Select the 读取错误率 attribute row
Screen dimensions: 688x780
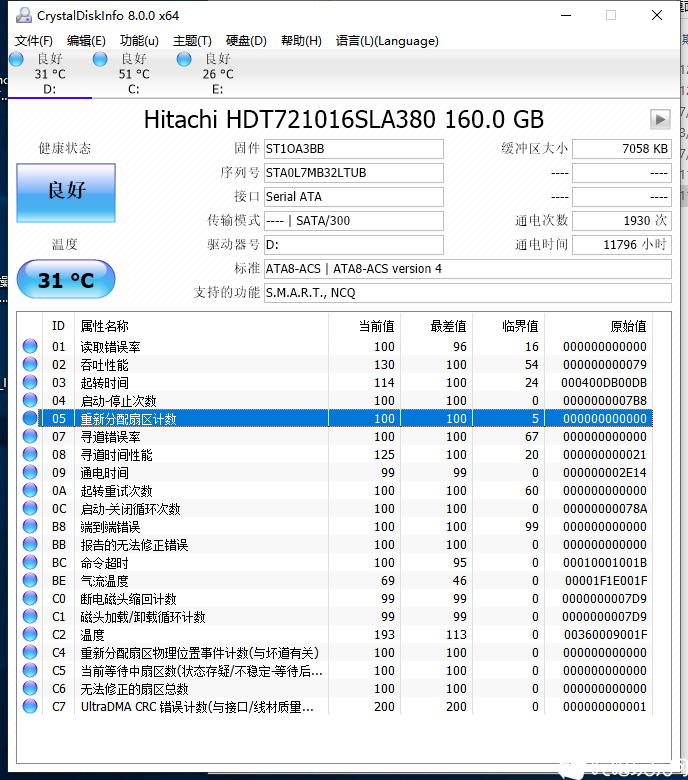336,346
